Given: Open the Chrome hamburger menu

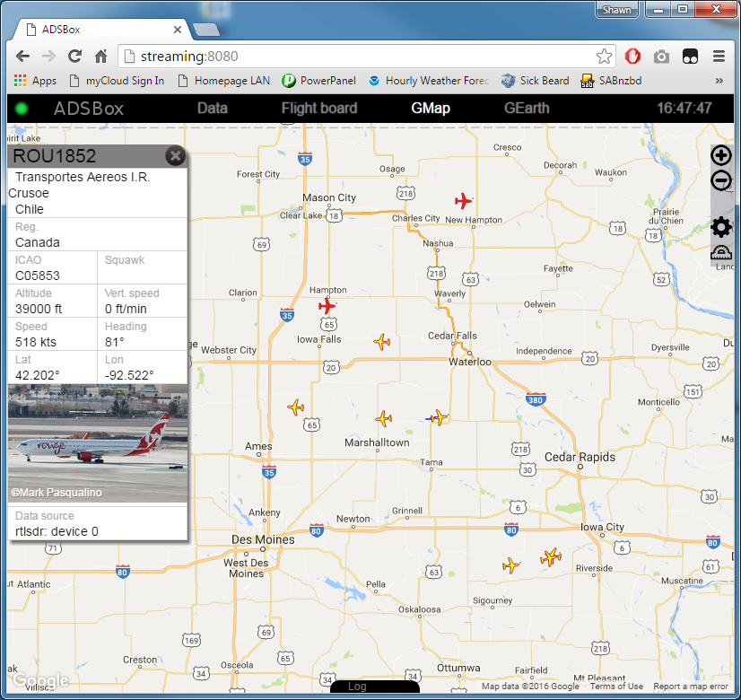Looking at the screenshot, I should tap(719, 57).
